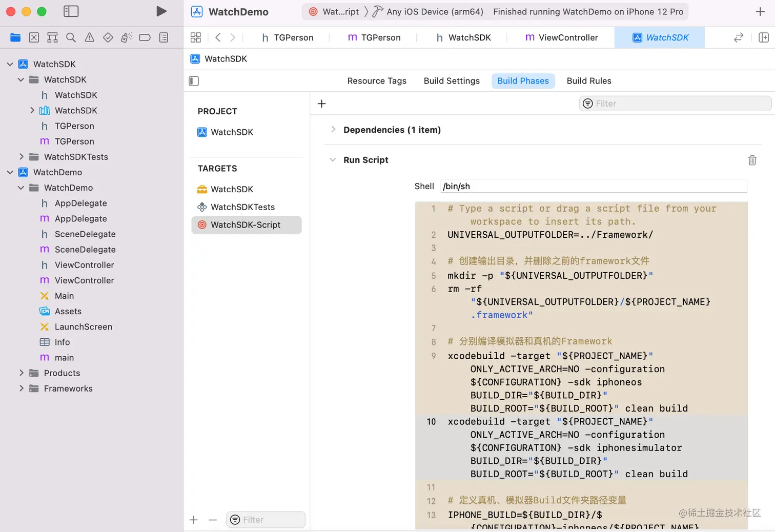775x532 pixels.
Task: Open the Test navigator diamond icon
Action: click(x=108, y=37)
